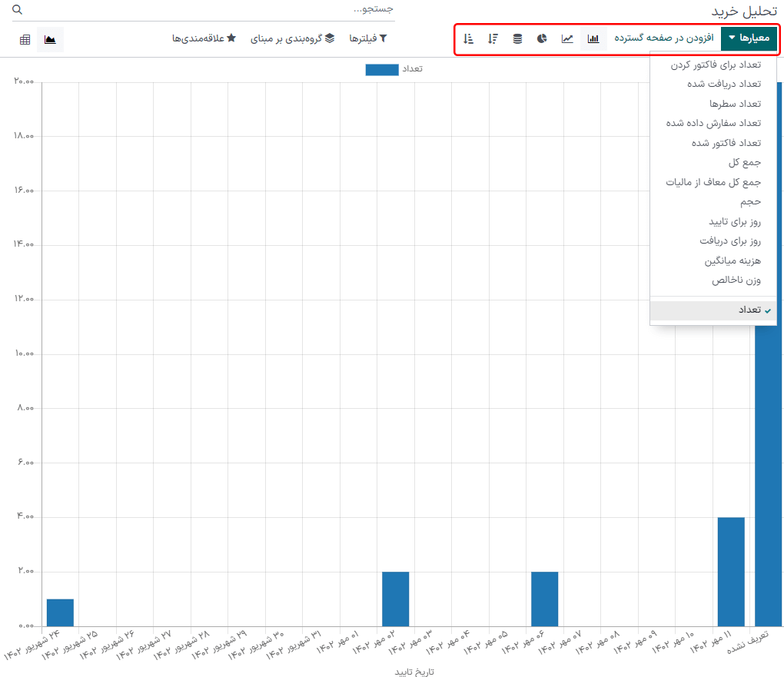Sort chart in ascending order
The image size is (784, 677).
pyautogui.click(x=468, y=38)
